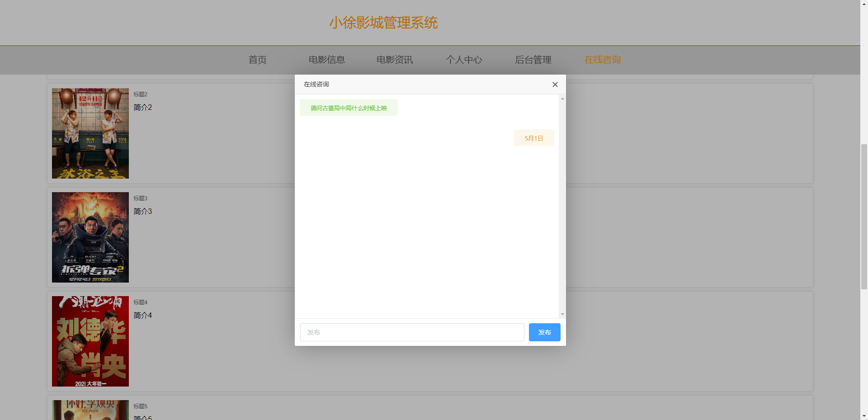Screen dimensions: 868x420
Task: Click the 简介3 description text
Action: (142, 212)
